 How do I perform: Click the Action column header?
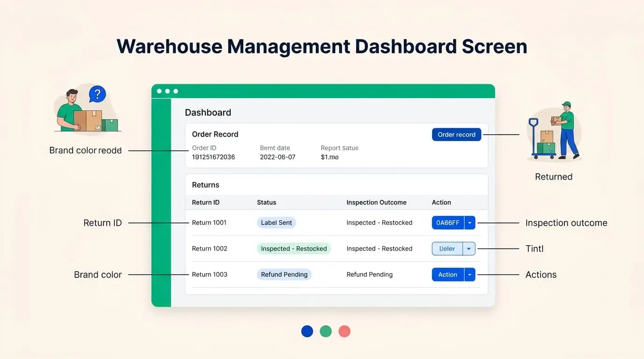point(441,202)
